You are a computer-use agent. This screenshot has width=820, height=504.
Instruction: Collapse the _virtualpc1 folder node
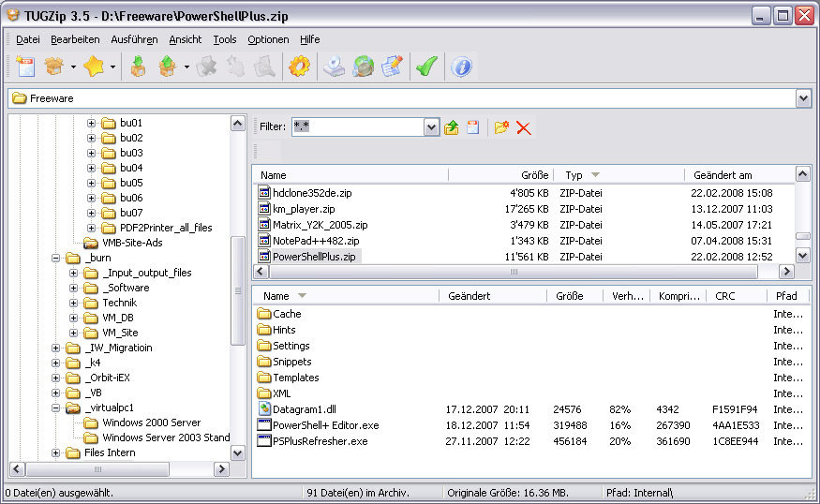click(x=56, y=408)
